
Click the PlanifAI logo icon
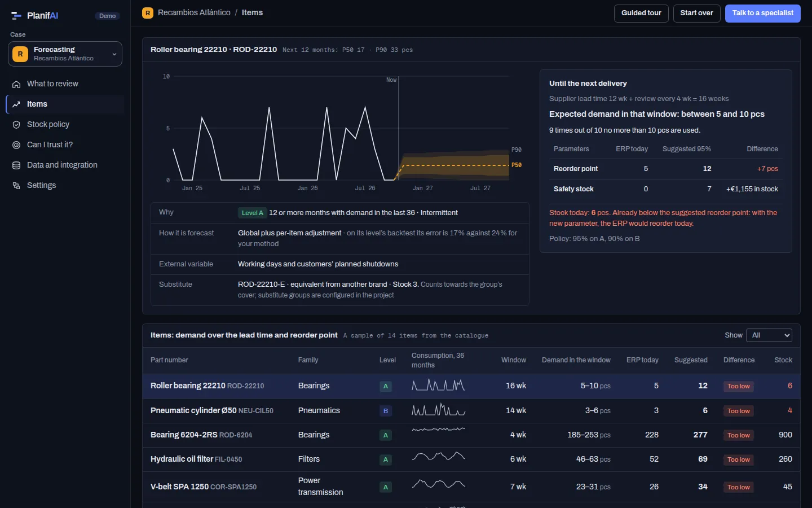click(x=16, y=16)
